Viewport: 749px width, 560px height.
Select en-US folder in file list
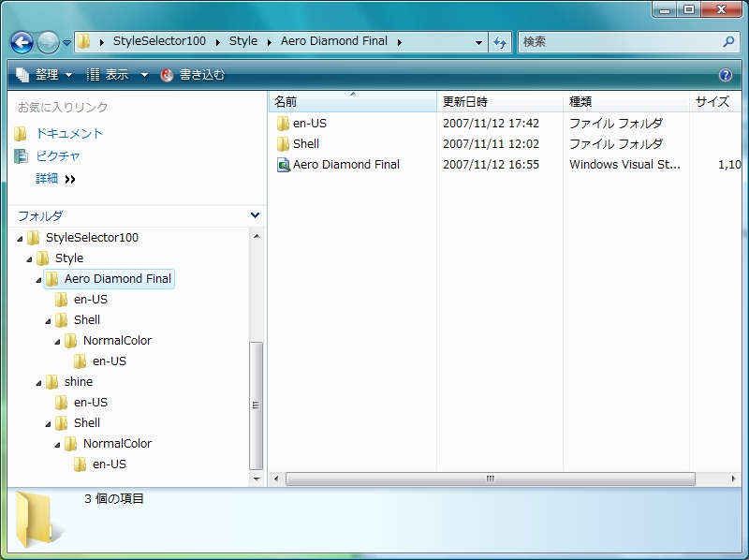coord(310,124)
